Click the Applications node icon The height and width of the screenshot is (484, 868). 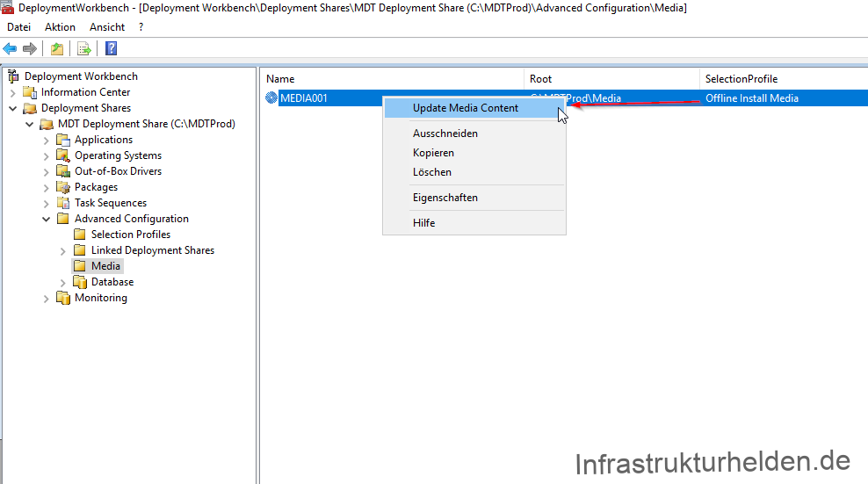pyautogui.click(x=63, y=140)
